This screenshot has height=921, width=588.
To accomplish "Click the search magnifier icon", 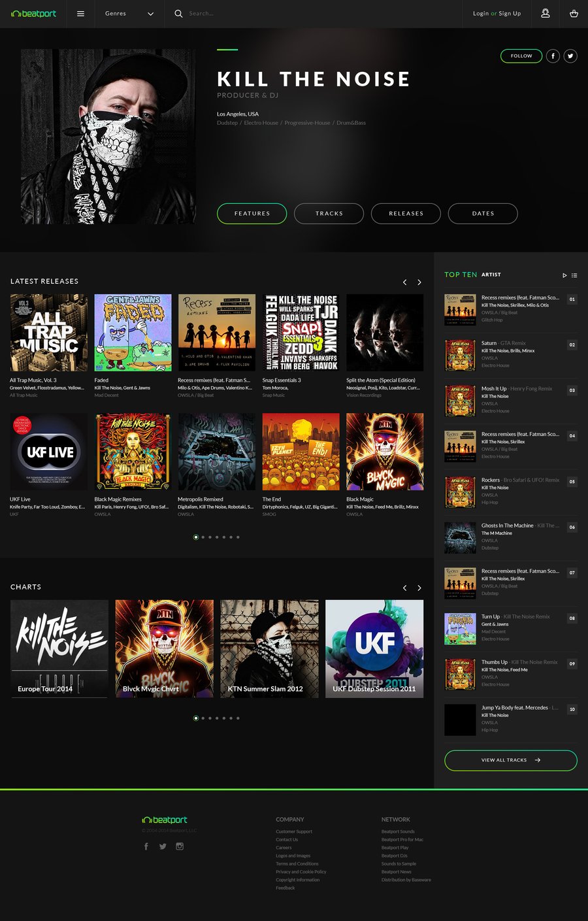I will pyautogui.click(x=178, y=14).
